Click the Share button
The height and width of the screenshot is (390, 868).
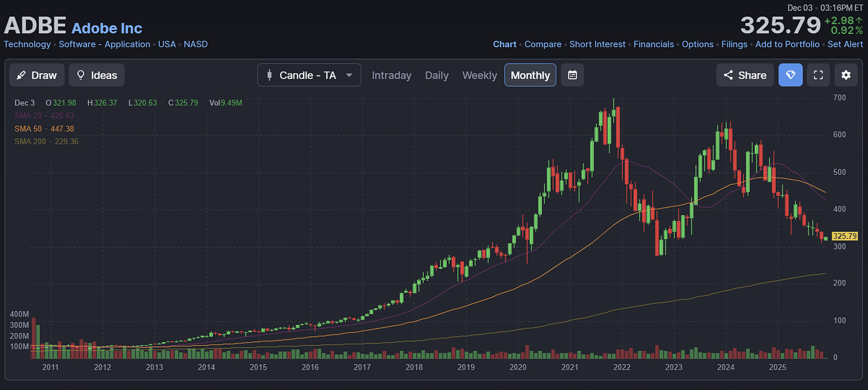745,75
